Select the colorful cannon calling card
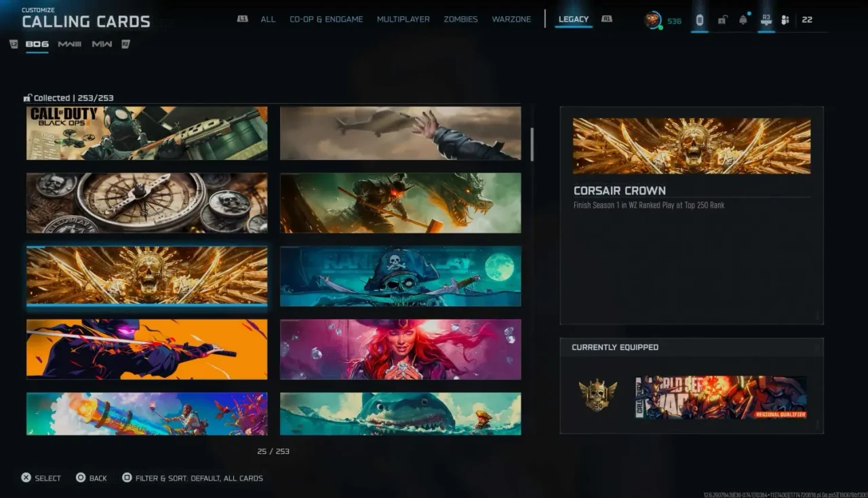868x498 pixels. click(x=147, y=414)
